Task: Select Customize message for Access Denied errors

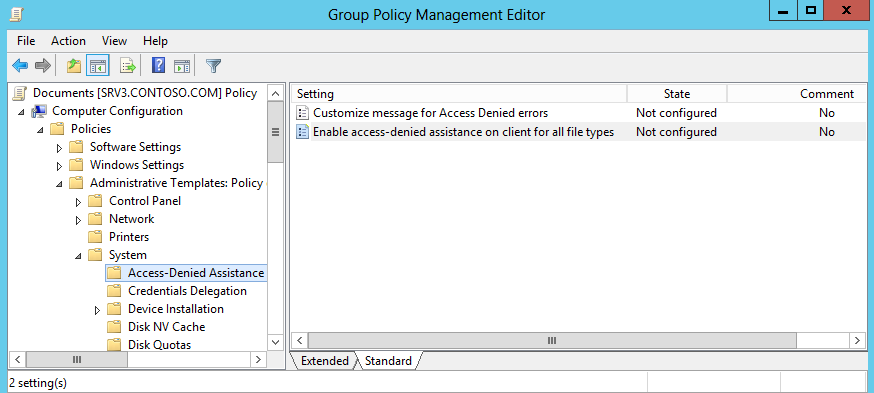Action: pos(430,113)
